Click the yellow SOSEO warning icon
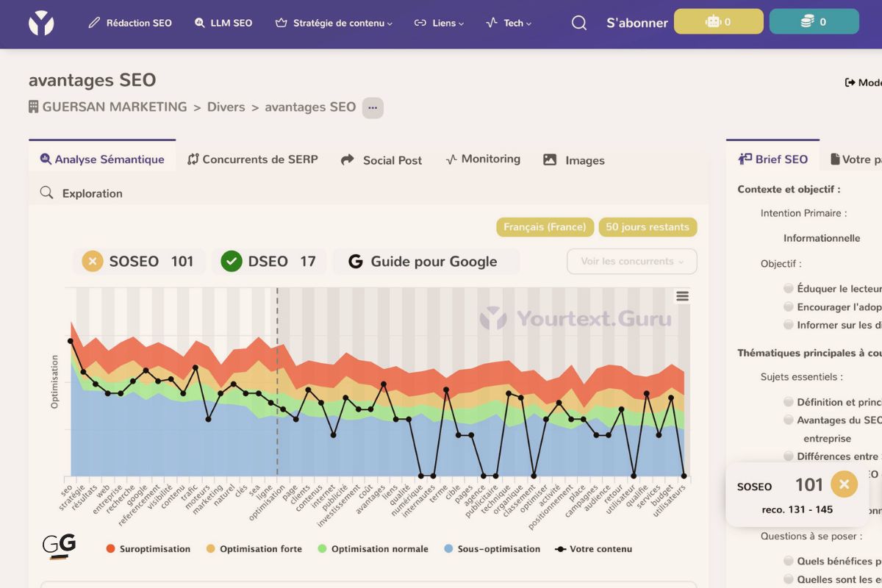The width and height of the screenshot is (882, 588). coord(91,261)
